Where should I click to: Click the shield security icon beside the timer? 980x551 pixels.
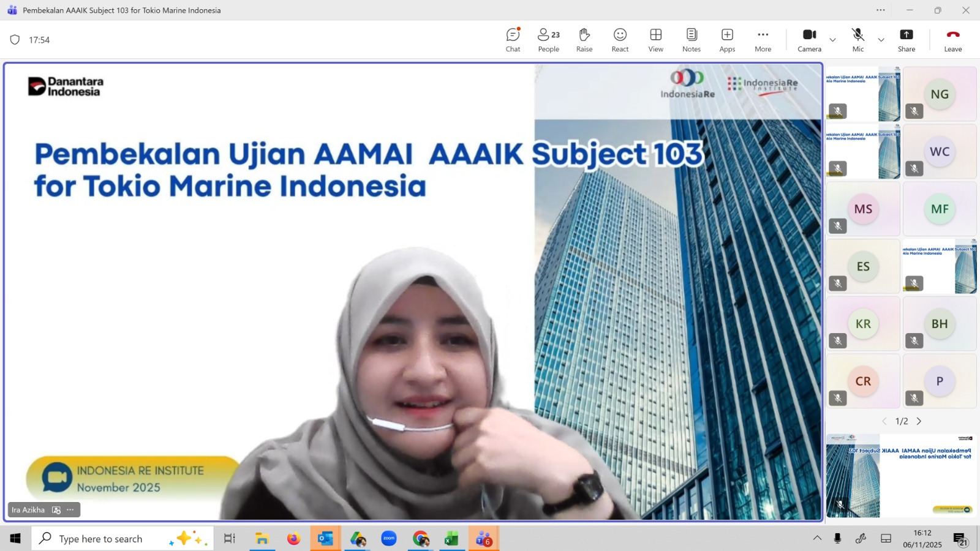tap(15, 40)
